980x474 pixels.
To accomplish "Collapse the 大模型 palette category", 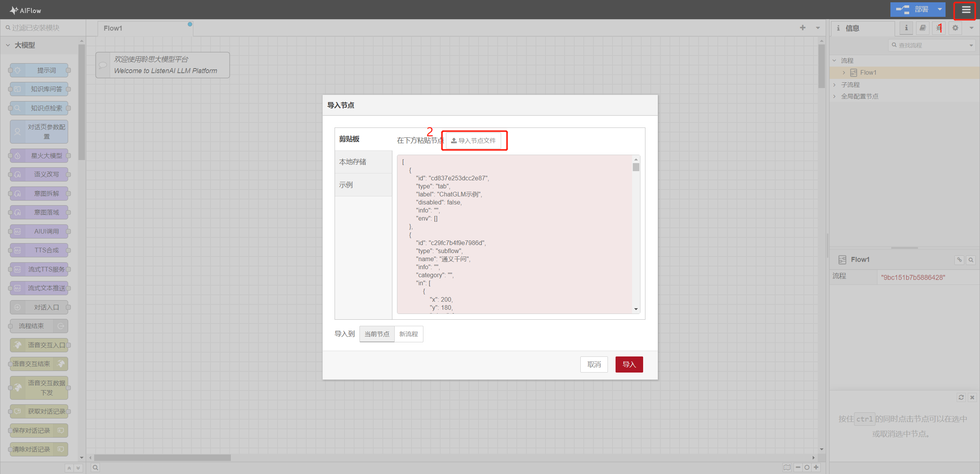I will coord(8,45).
